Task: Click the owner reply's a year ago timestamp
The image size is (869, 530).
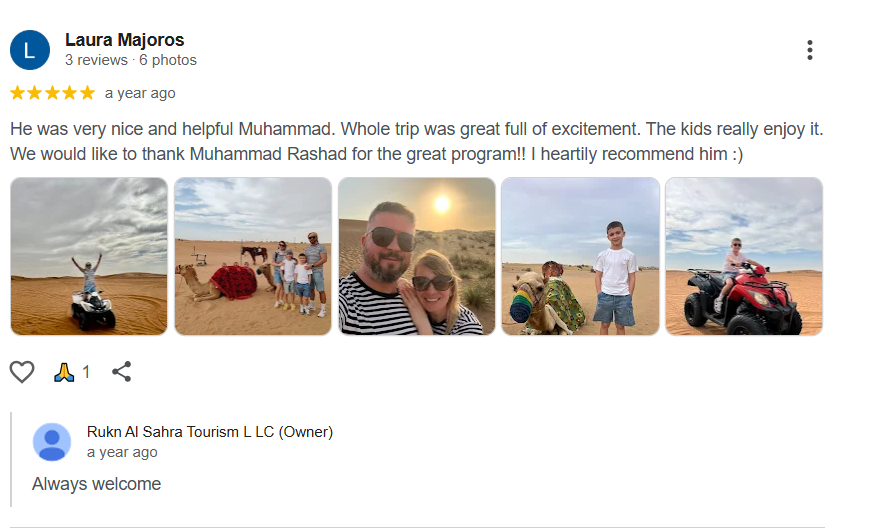Action: coord(122,452)
